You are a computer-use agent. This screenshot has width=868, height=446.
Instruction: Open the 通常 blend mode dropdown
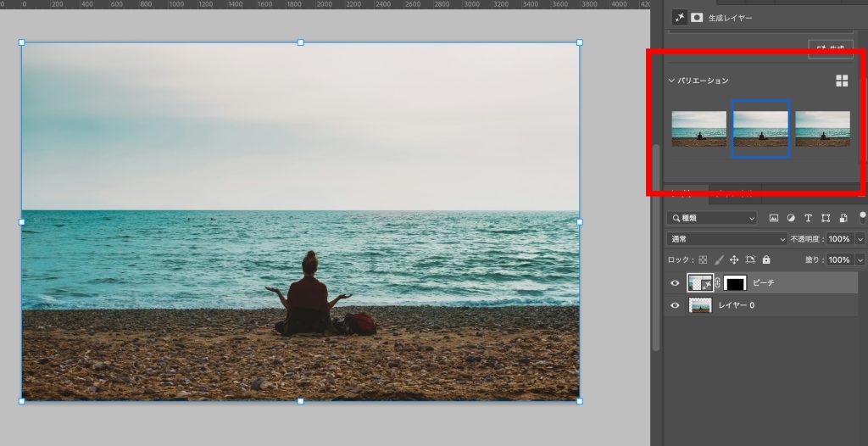click(727, 239)
